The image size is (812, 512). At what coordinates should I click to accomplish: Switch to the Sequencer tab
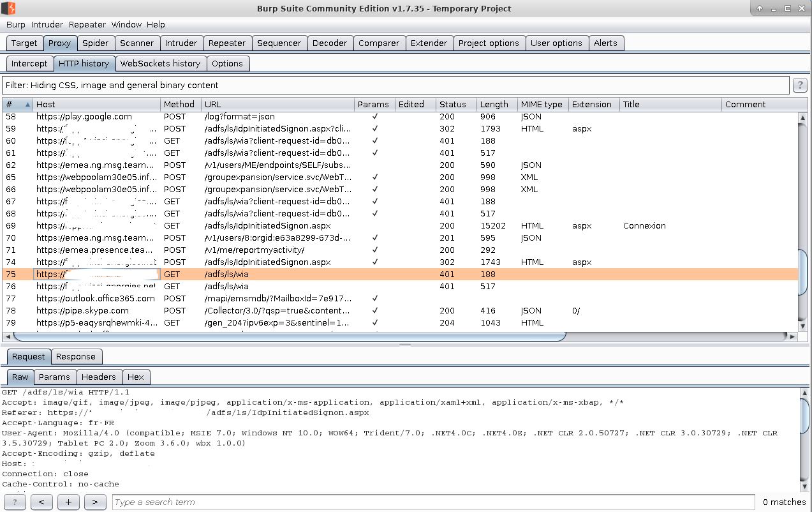[x=279, y=43]
